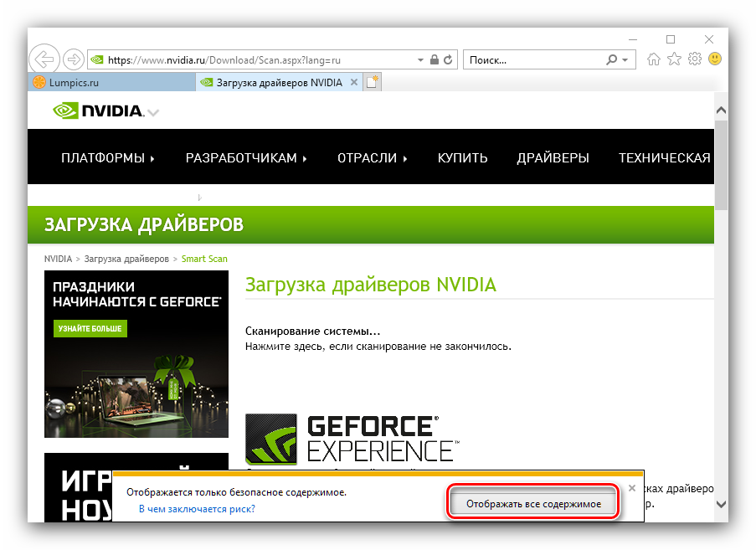Image resolution: width=756 pixels, height=550 pixels.
Task: Click the security padlock icon in address bar
Action: (434, 60)
